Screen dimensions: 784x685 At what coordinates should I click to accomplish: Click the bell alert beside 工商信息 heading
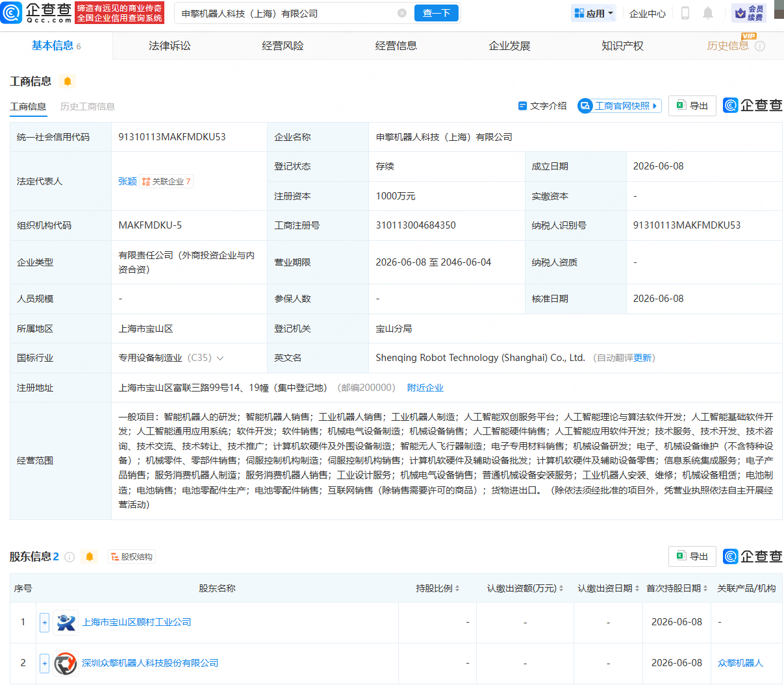(x=68, y=81)
